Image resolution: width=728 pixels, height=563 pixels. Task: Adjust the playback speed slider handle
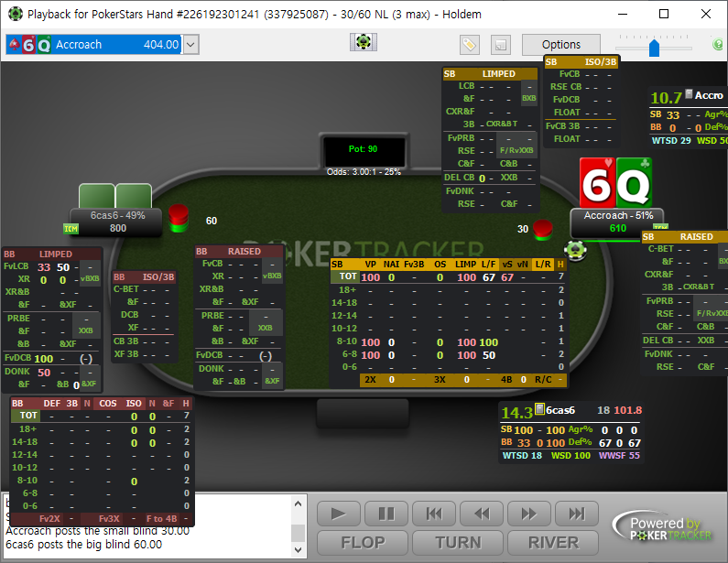[x=654, y=48]
